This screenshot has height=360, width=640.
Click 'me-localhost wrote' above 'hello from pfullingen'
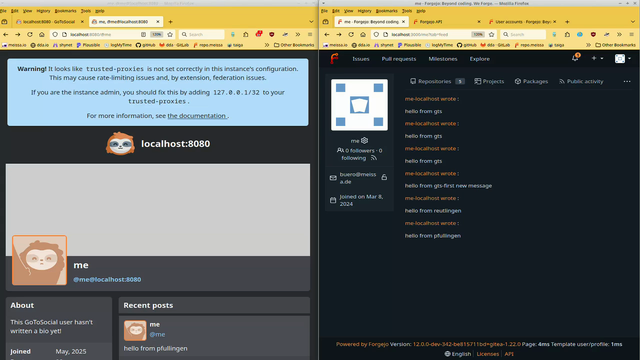430,223
